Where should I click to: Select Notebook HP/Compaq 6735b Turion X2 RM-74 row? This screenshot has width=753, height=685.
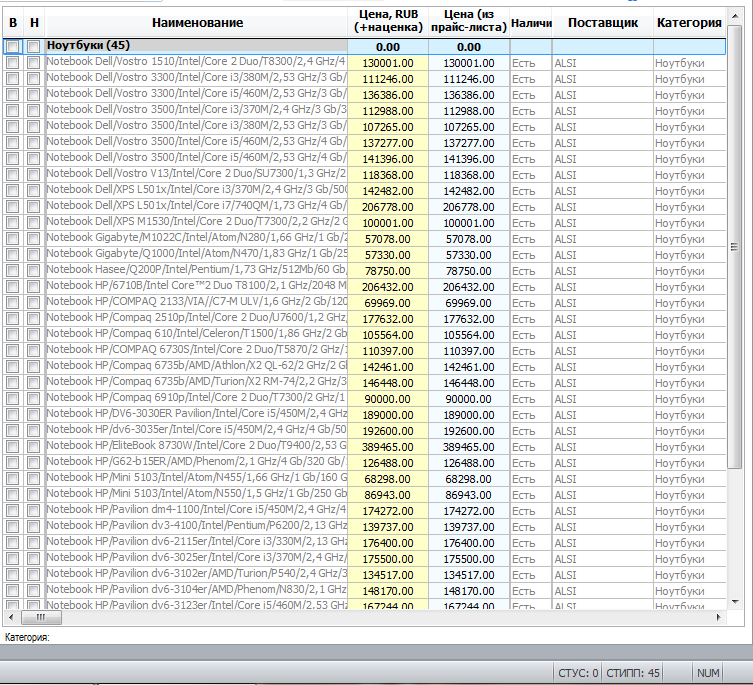tap(196, 381)
